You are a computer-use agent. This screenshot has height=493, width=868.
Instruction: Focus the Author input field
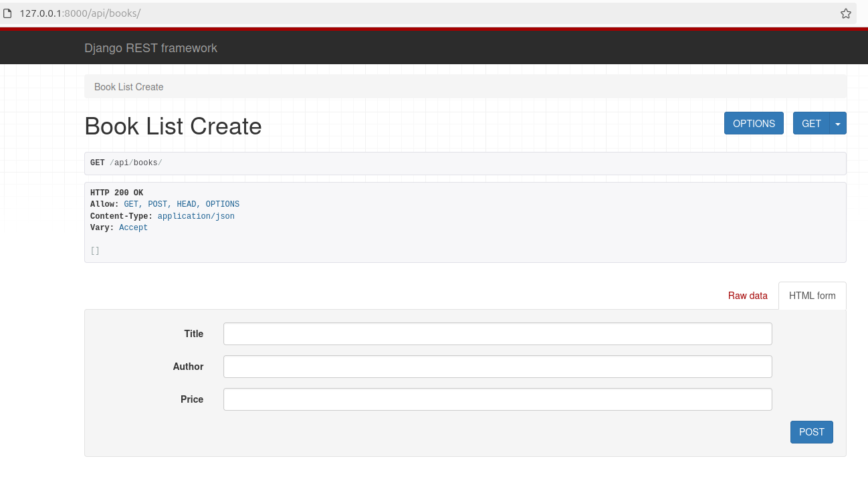click(x=498, y=367)
